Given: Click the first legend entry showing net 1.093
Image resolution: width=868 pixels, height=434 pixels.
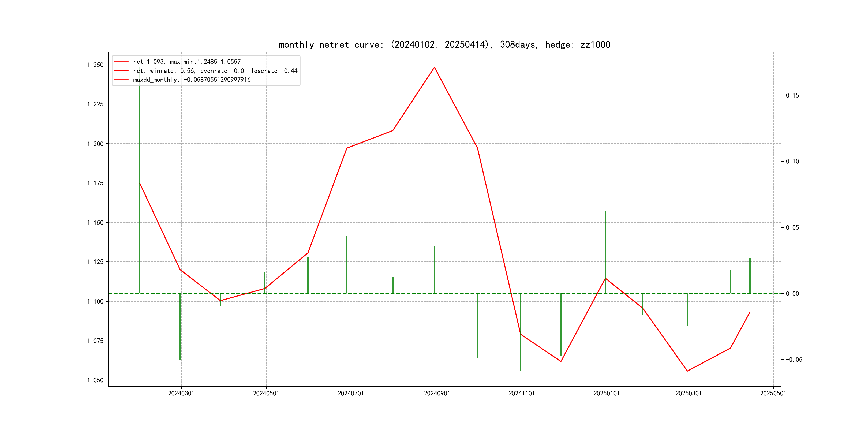Looking at the screenshot, I should [187, 62].
